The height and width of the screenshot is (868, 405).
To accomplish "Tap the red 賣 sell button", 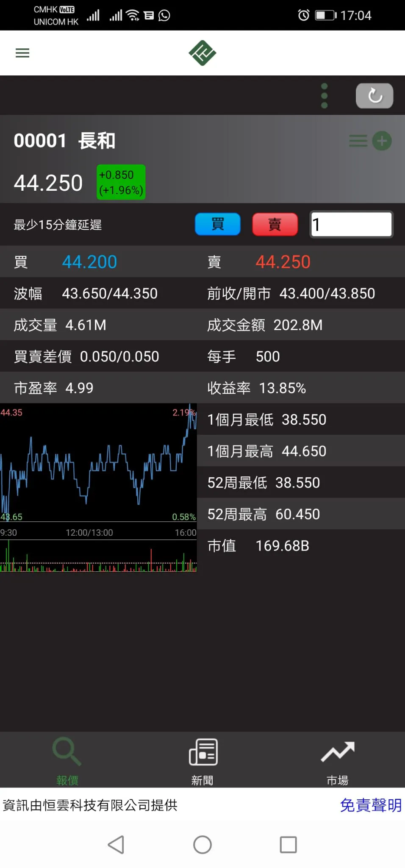I will [x=275, y=224].
